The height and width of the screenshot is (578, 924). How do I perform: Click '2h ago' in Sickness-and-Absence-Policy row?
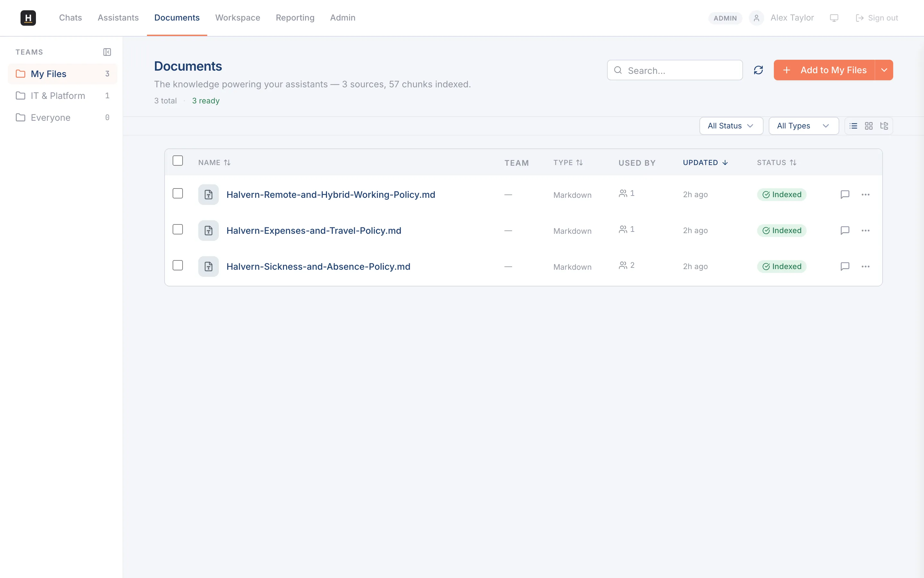pos(695,267)
